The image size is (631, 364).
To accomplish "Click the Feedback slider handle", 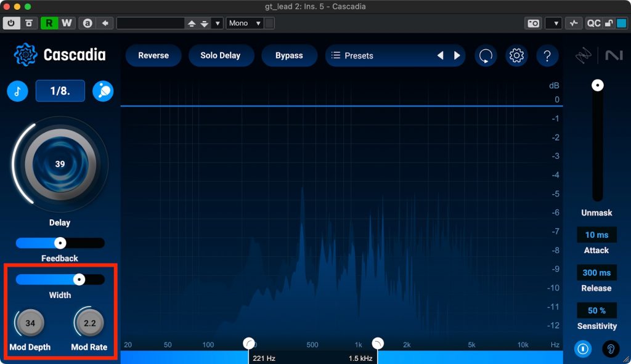I will (x=60, y=243).
